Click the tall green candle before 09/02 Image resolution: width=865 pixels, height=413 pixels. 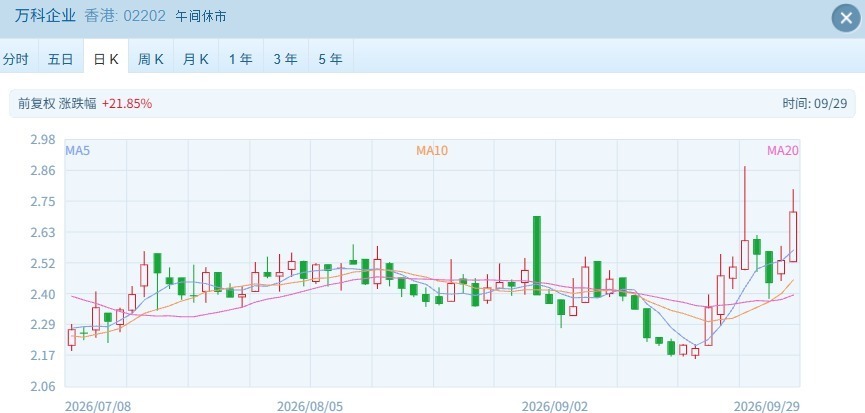(x=537, y=255)
